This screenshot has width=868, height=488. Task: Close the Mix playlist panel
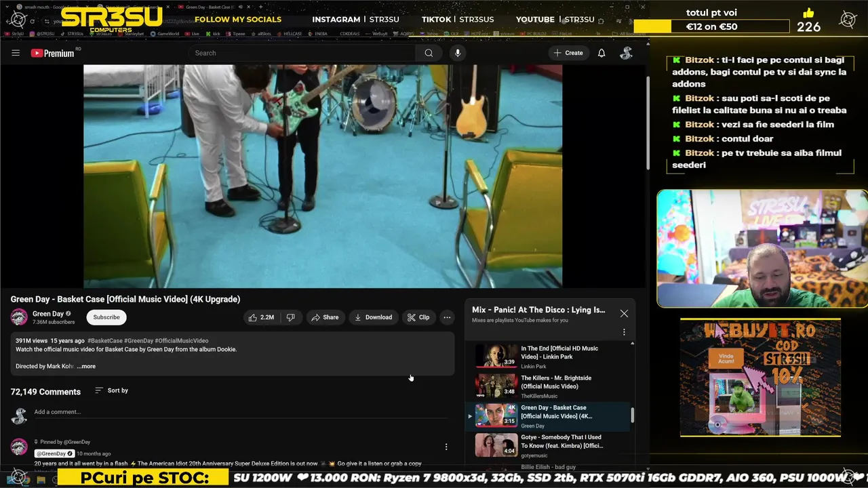624,313
